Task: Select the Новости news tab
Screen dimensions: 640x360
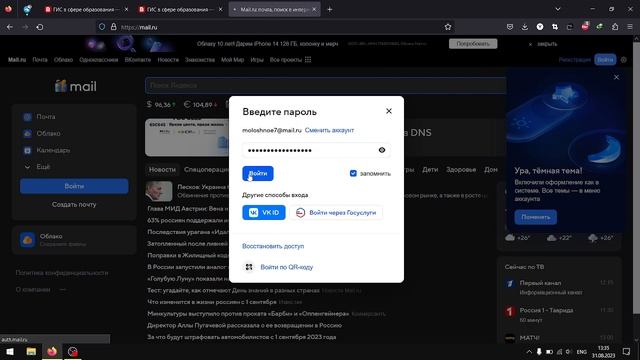Action: tap(162, 169)
